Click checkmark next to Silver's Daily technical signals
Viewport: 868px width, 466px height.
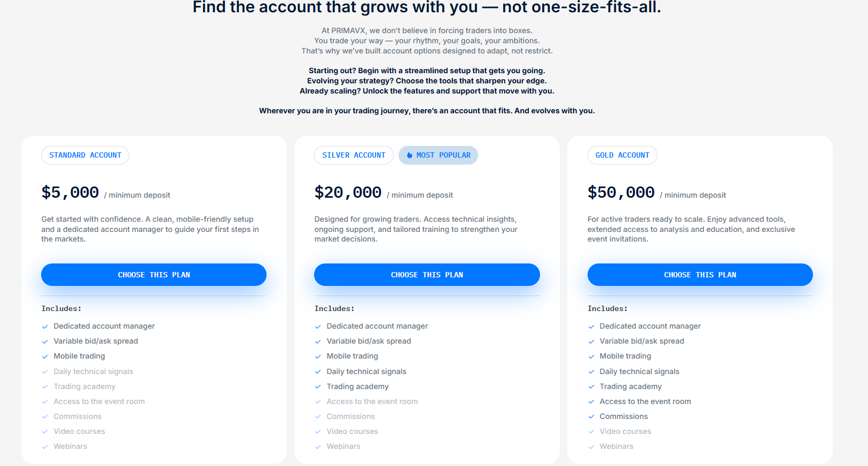click(318, 372)
